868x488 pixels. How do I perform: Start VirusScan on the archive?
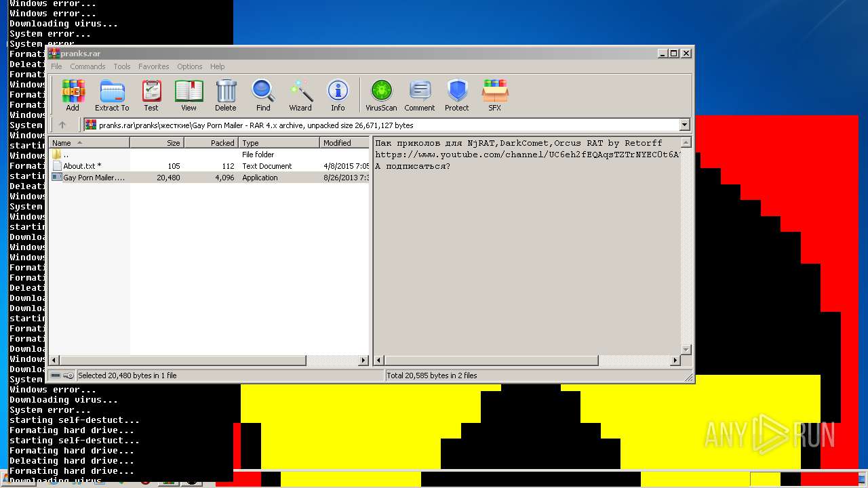point(381,95)
